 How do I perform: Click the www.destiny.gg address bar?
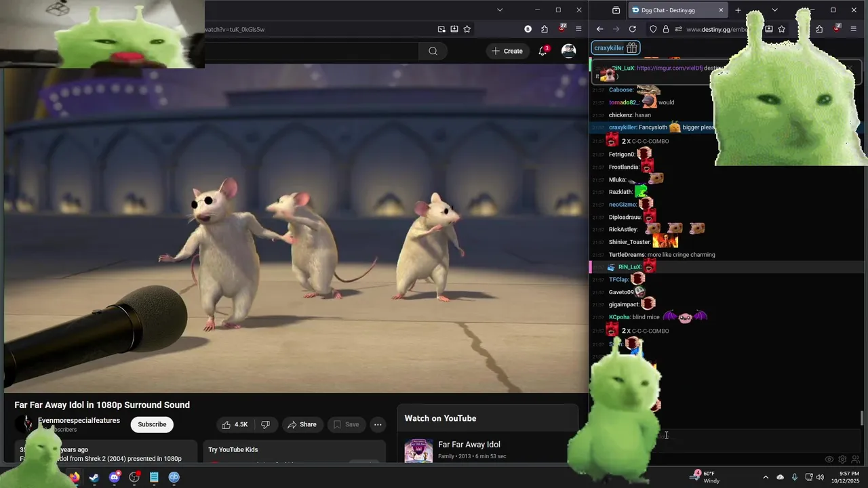(715, 29)
